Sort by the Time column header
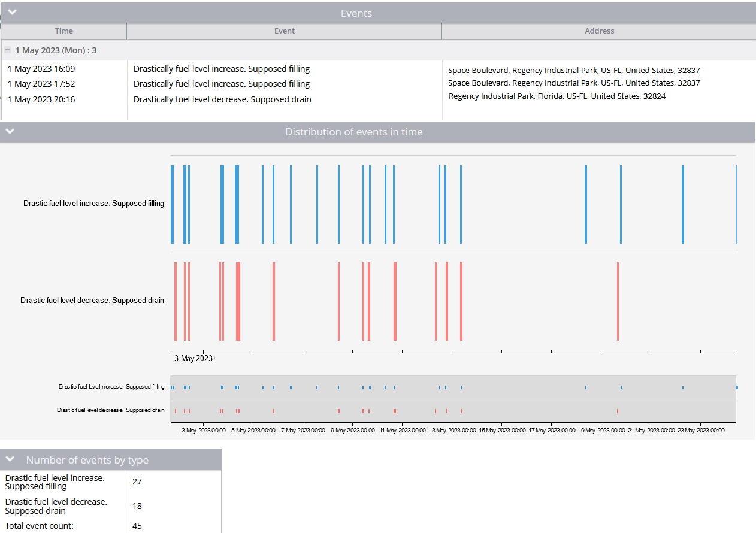This screenshot has height=533, width=756. [63, 31]
